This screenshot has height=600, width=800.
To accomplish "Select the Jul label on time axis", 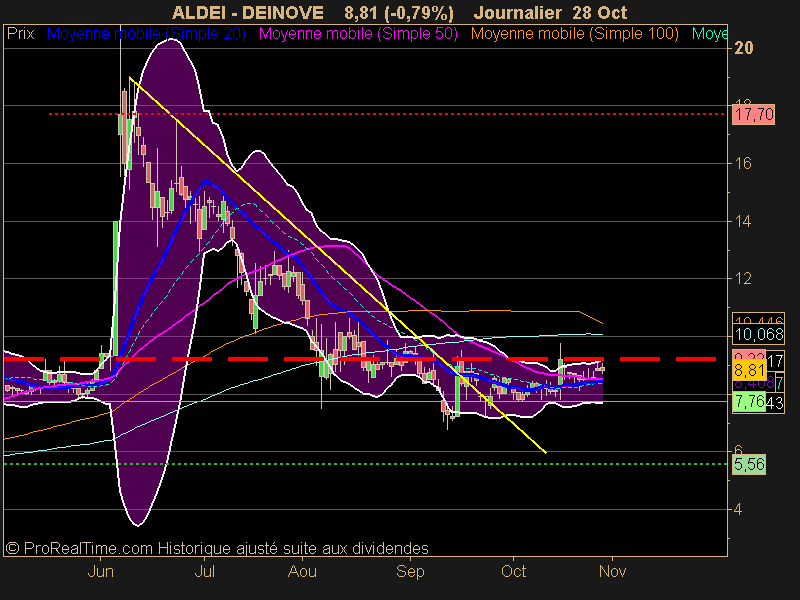I will coord(205,571).
